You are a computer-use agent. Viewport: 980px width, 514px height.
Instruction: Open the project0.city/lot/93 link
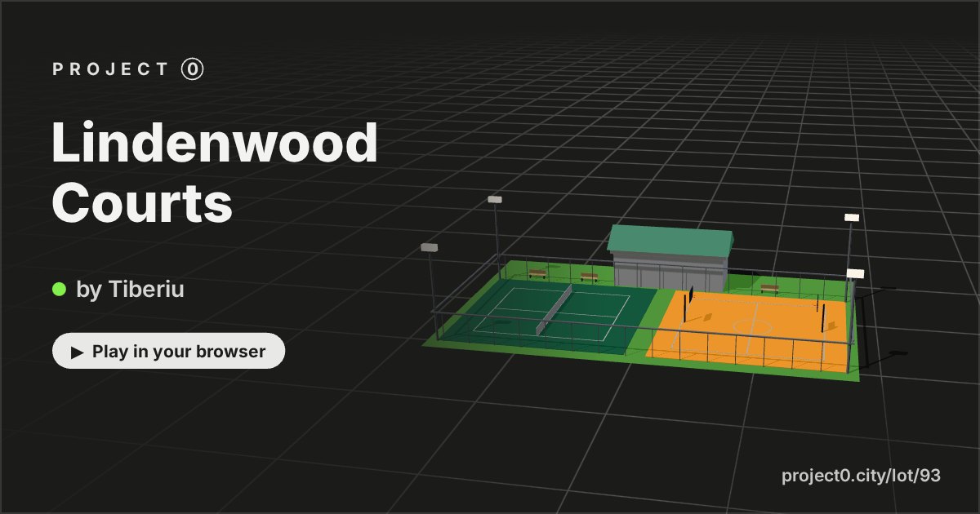point(862,476)
